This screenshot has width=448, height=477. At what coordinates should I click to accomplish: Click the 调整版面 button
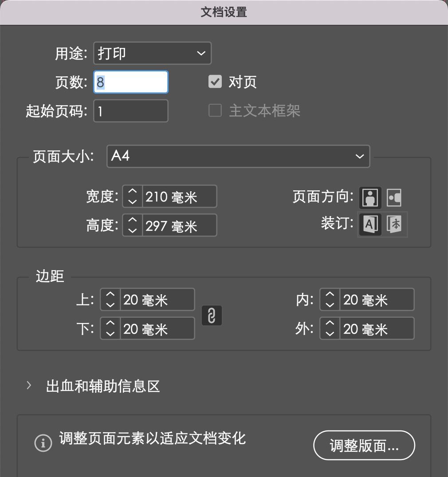coord(364,445)
